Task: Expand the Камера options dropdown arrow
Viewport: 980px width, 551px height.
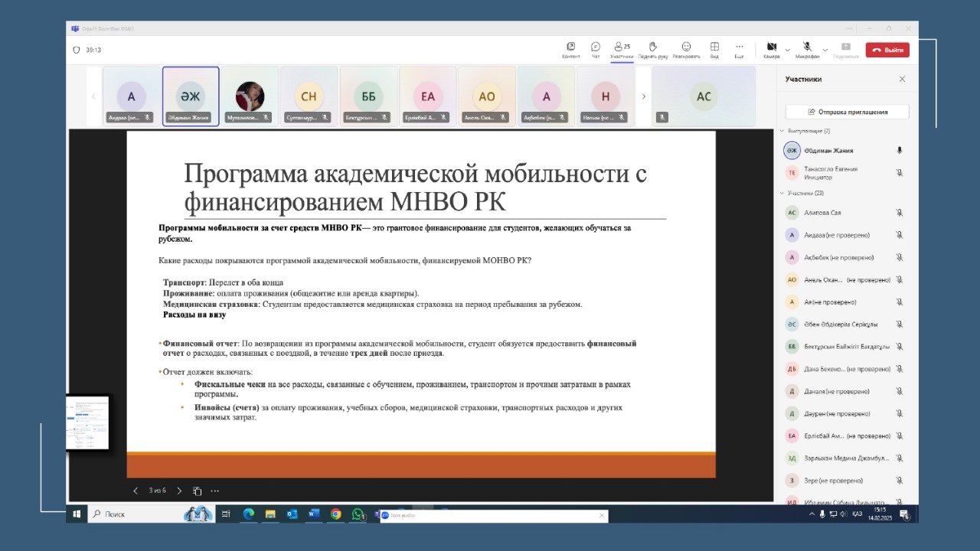Action: click(787, 50)
